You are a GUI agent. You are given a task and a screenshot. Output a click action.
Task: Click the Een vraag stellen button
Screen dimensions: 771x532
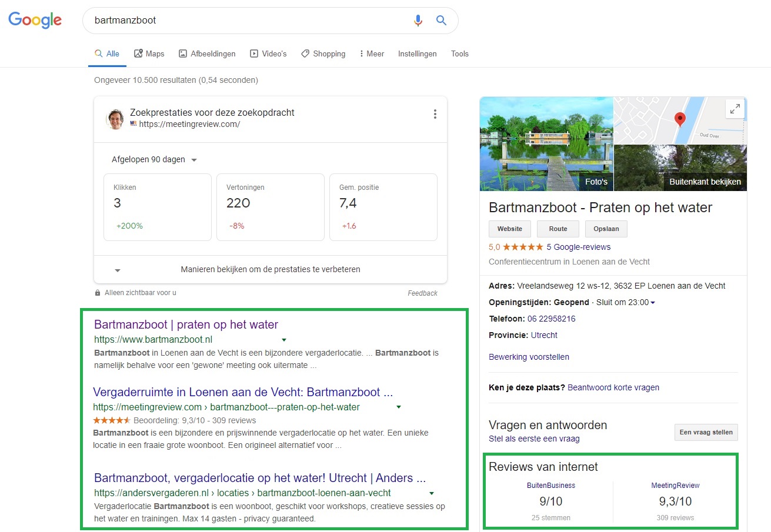[706, 432]
